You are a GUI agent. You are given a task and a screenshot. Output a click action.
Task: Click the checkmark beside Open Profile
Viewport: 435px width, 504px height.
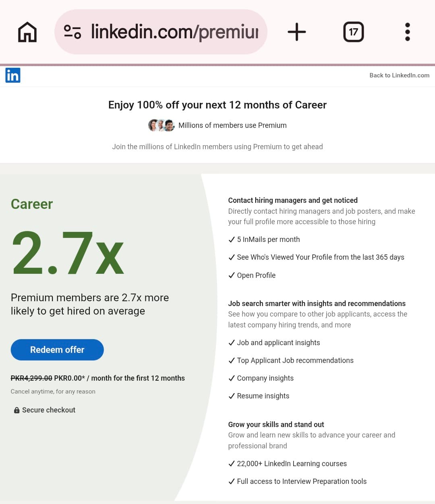[232, 275]
